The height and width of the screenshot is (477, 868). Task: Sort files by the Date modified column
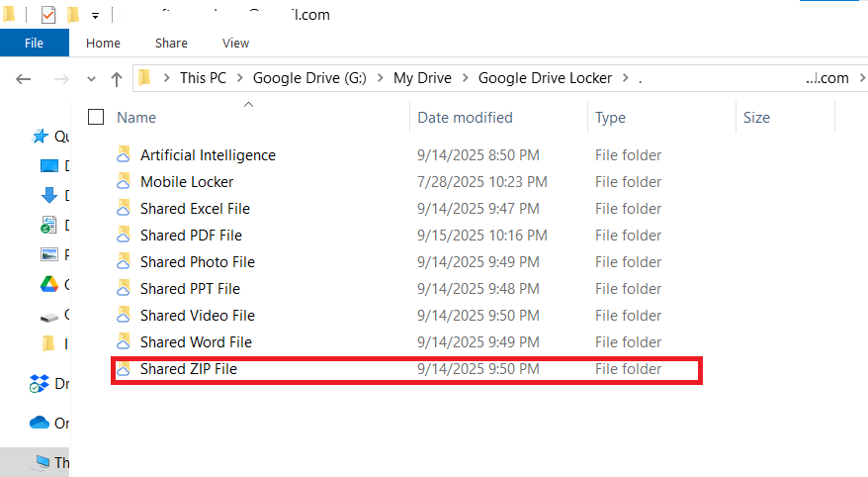[x=465, y=117]
